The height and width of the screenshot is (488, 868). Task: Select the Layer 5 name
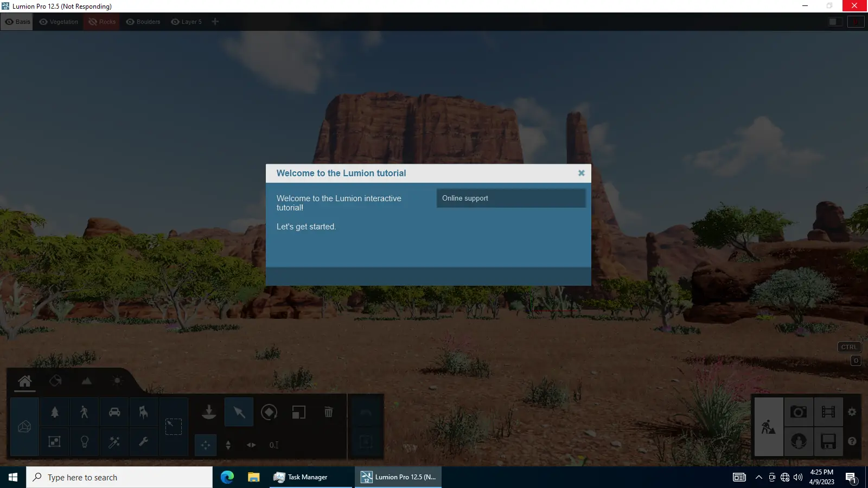tap(192, 22)
